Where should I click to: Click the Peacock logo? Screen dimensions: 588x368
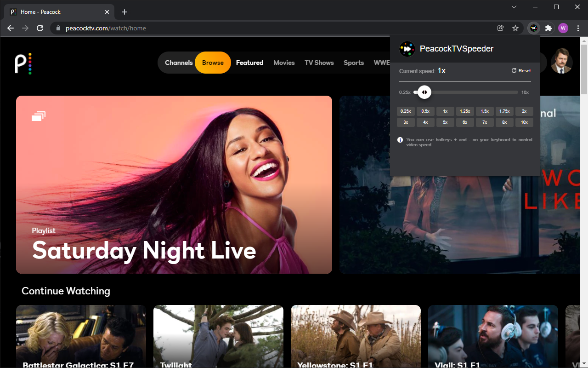[23, 63]
